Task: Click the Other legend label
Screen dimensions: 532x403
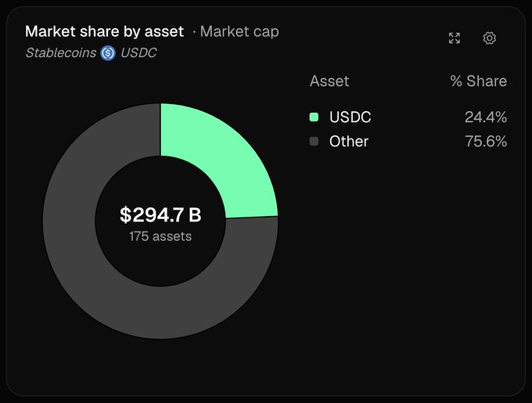Action: tap(349, 141)
